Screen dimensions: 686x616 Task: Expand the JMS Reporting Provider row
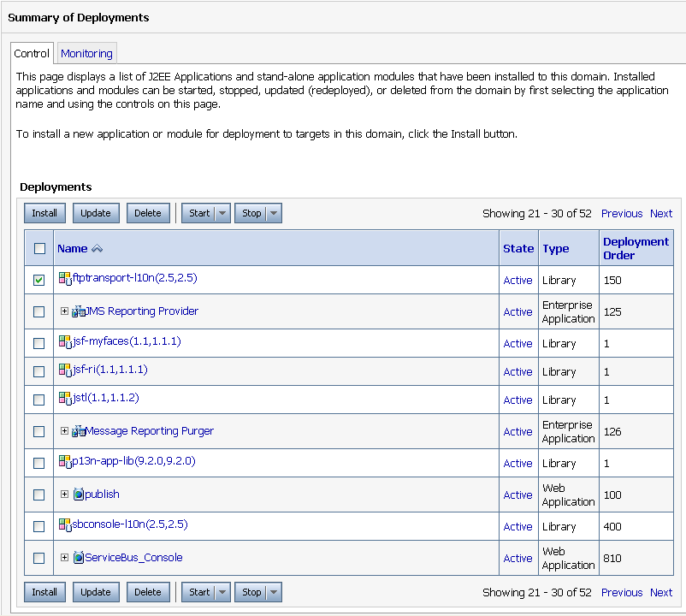pyautogui.click(x=64, y=311)
